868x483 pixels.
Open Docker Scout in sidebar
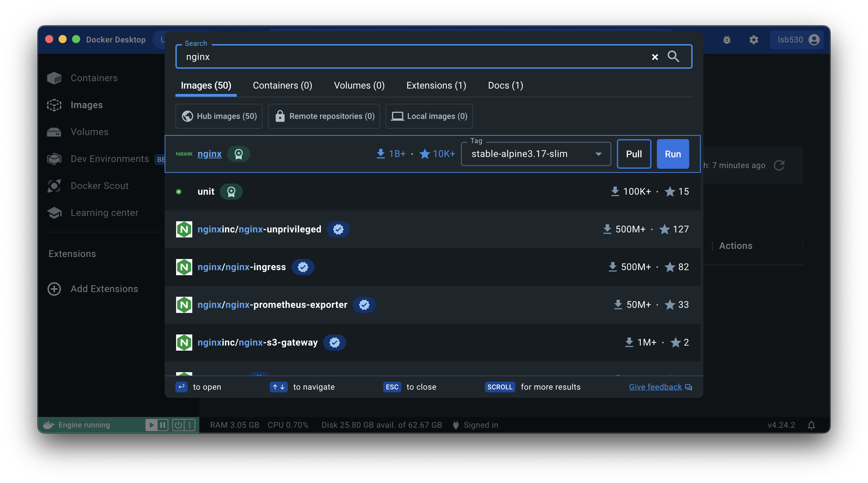(99, 186)
